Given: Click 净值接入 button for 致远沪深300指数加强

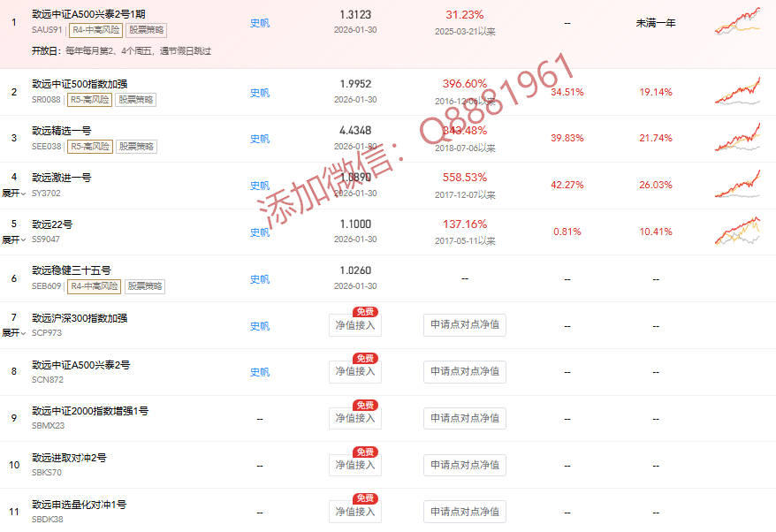Looking at the screenshot, I should [x=355, y=325].
